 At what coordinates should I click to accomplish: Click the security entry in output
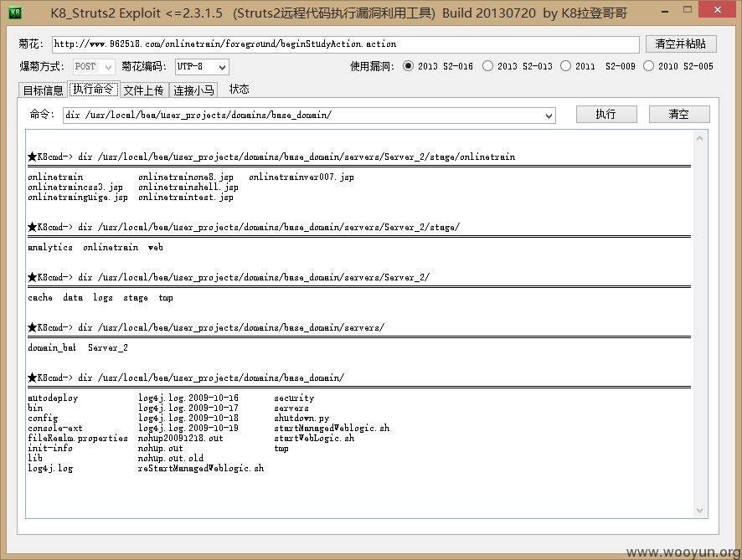(294, 398)
